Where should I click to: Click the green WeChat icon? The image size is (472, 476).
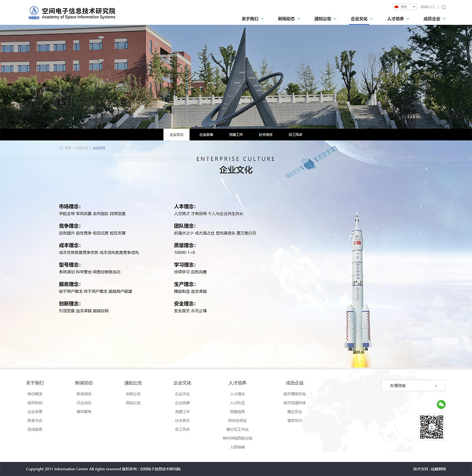[441, 404]
